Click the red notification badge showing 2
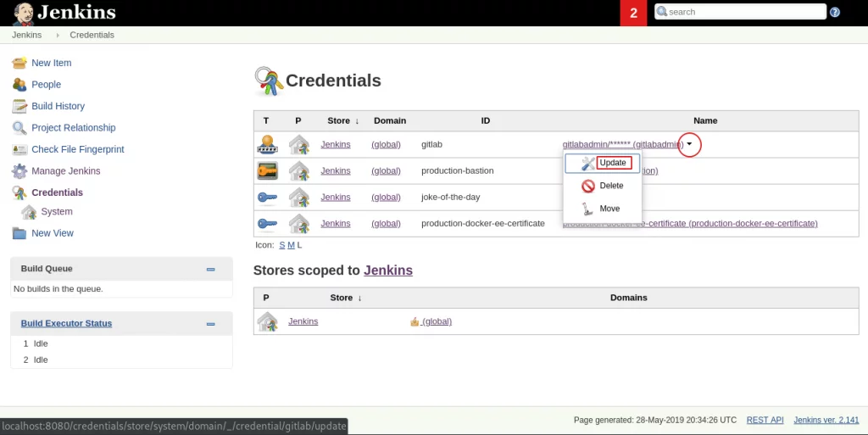This screenshot has width=868, height=435. click(633, 13)
